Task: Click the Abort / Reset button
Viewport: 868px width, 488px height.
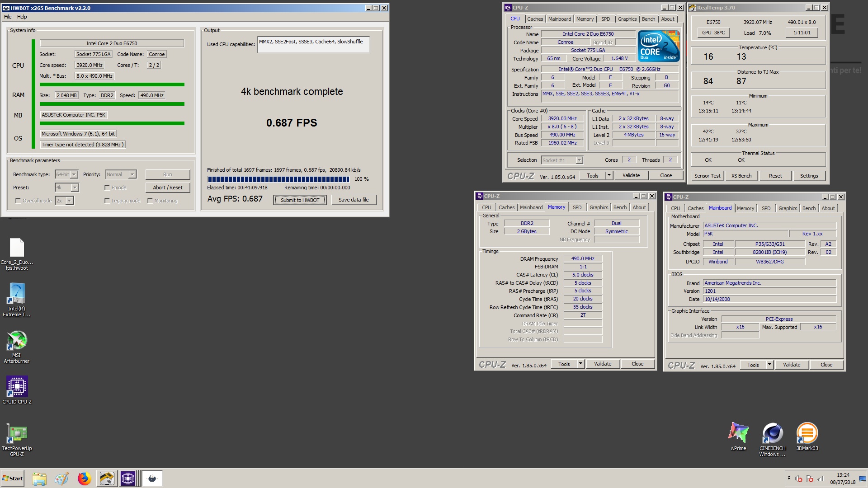Action: [x=168, y=188]
